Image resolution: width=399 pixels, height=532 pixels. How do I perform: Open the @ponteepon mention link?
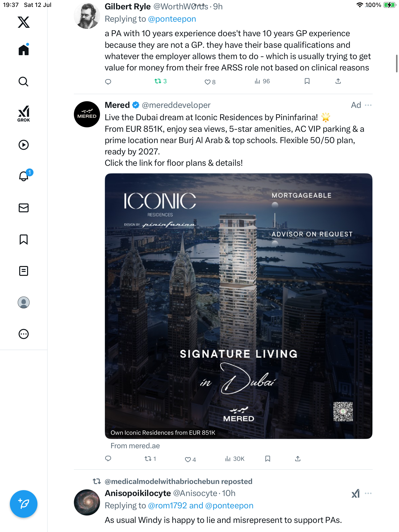tap(172, 19)
